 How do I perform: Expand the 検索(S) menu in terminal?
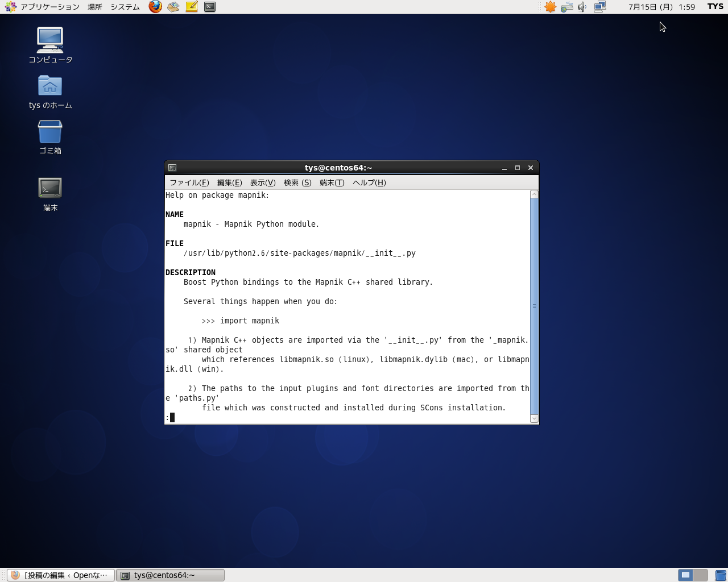click(297, 182)
